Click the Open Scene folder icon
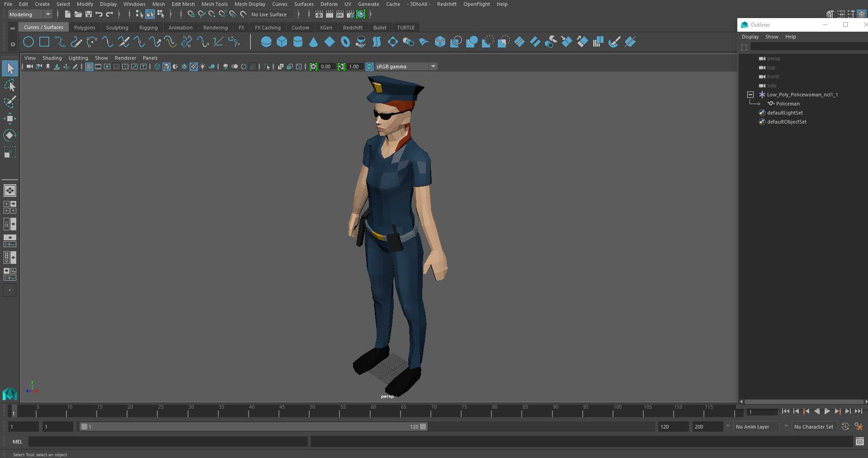Viewport: 868px width, 458px height. click(78, 14)
